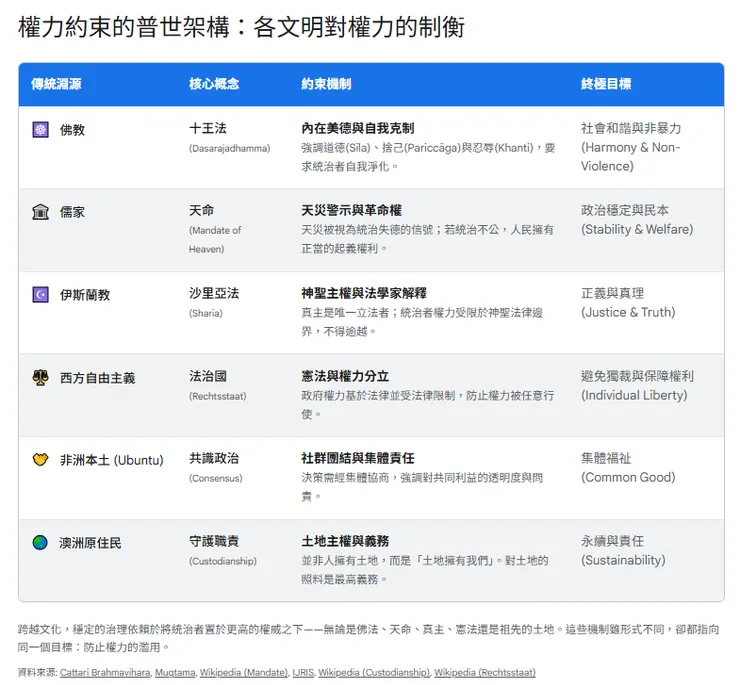
Task: Click the 約束機制 column header
Action: [x=326, y=84]
